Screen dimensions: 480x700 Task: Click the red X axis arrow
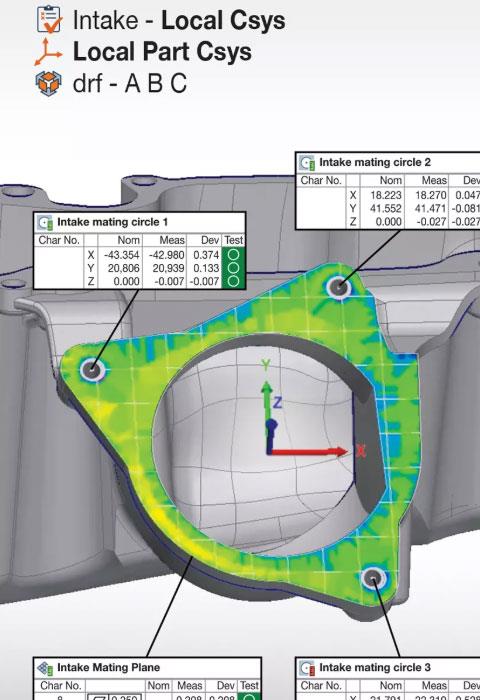(309, 452)
